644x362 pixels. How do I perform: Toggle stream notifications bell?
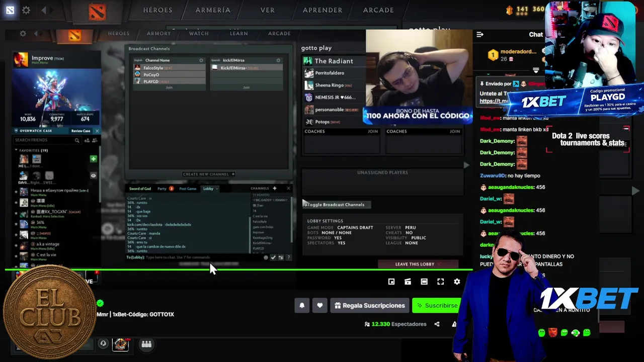pyautogui.click(x=302, y=305)
